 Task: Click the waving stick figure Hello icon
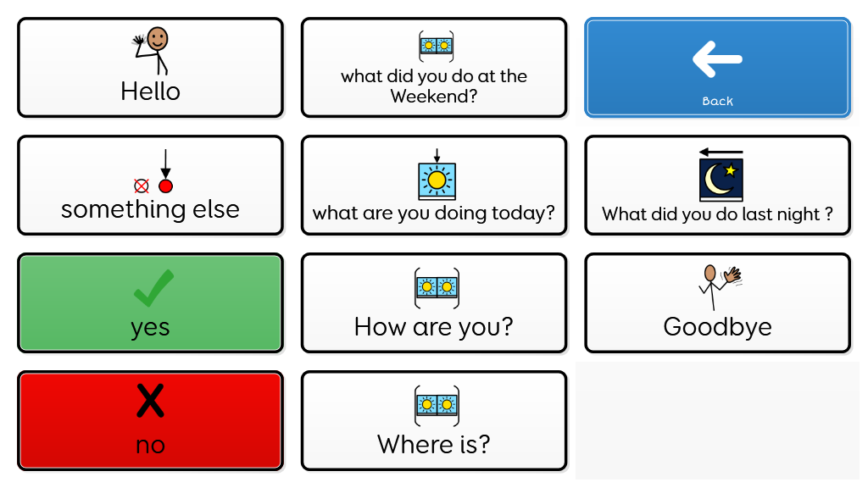152,50
